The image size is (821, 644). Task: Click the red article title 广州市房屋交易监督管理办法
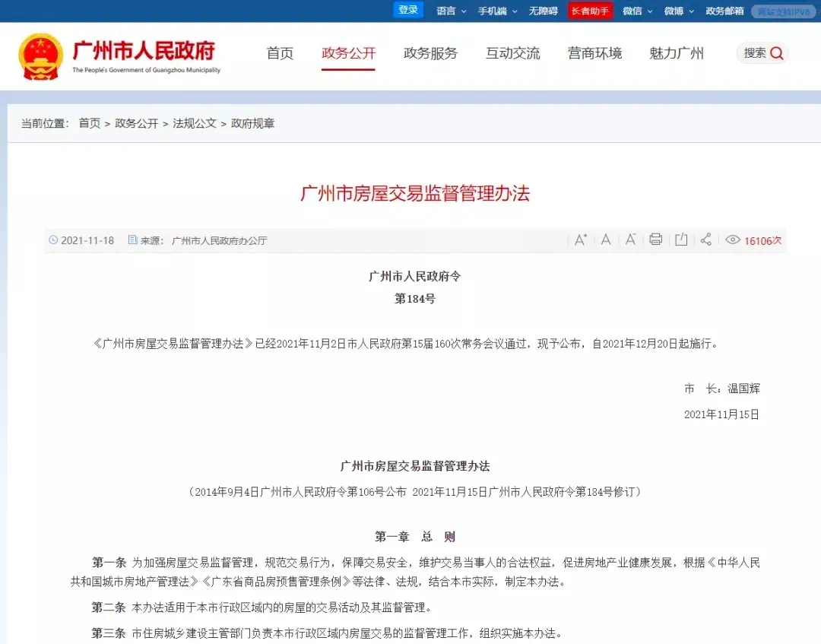tap(415, 193)
